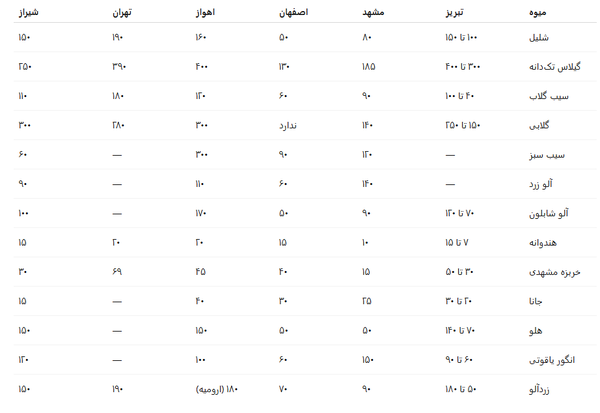This screenshot has width=600, height=413.
Task: Click the ۱۸۰ (ارومیه) cell in زردآلو row
Action: click(x=216, y=389)
